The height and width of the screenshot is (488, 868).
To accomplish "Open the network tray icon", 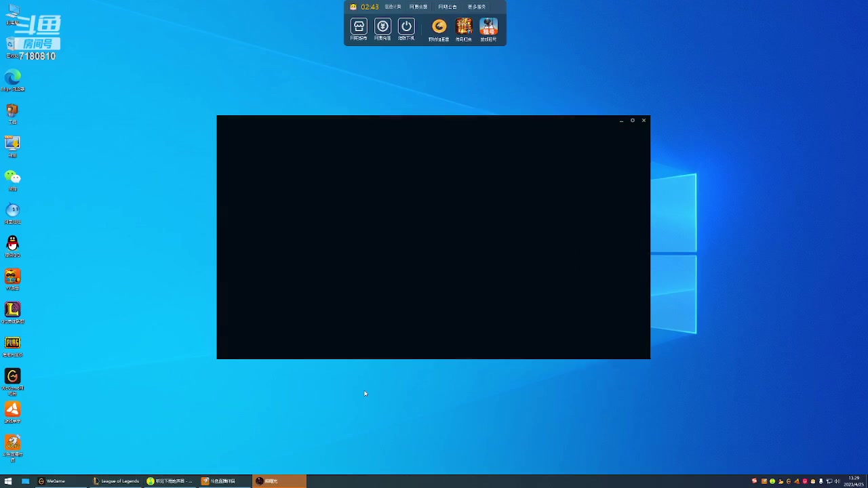I will point(829,481).
